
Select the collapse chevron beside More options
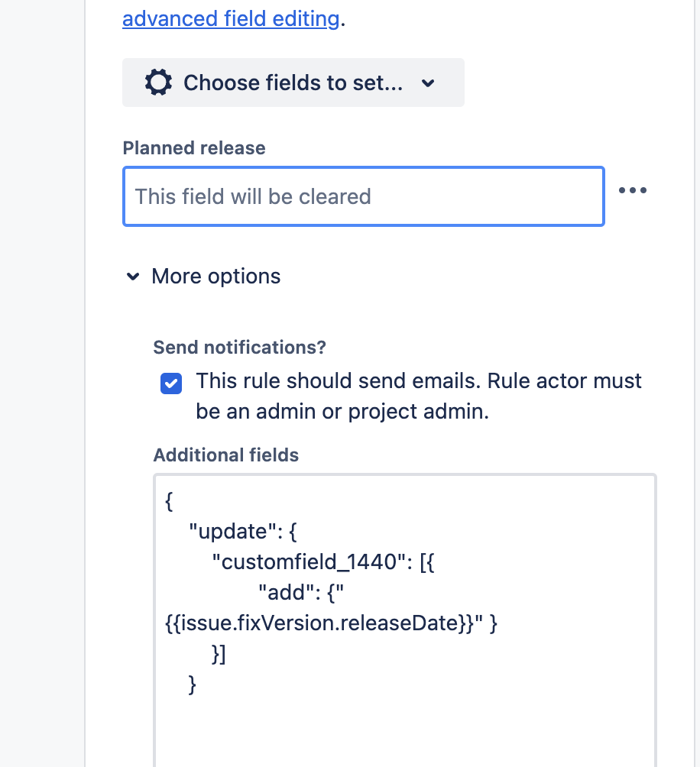pos(133,277)
